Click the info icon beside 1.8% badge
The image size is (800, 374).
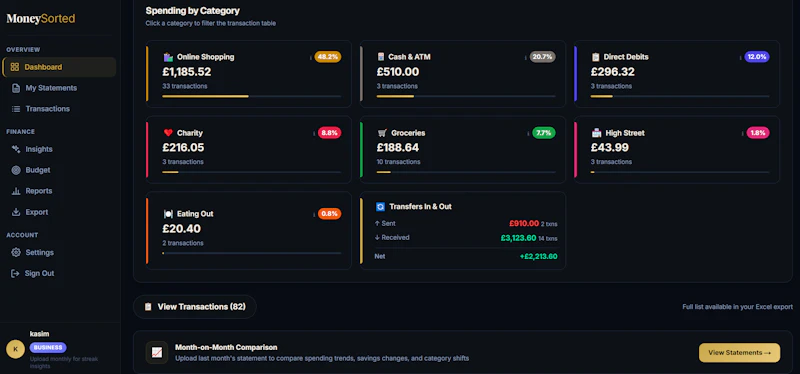pos(742,133)
